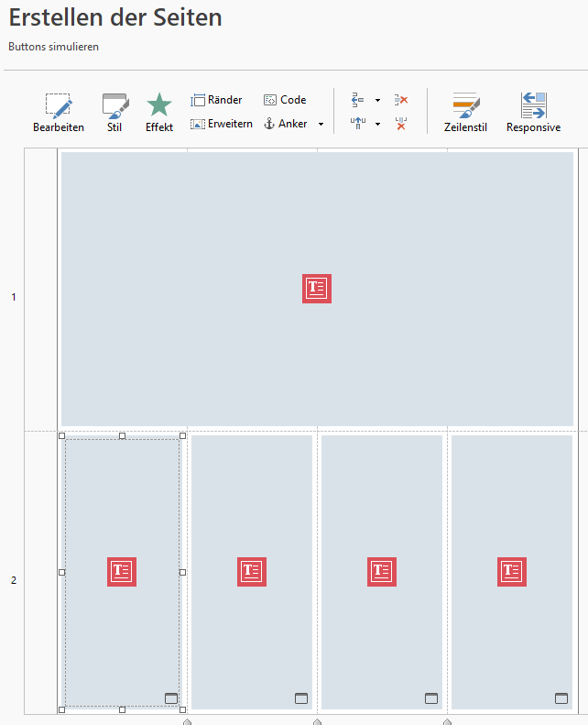Viewport: 588px width, 725px height.
Task: Click the insert row icon
Action: pyautogui.click(x=358, y=100)
